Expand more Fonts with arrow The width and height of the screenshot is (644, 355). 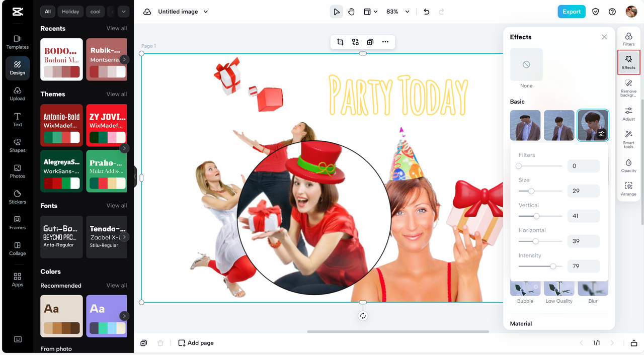(x=124, y=237)
